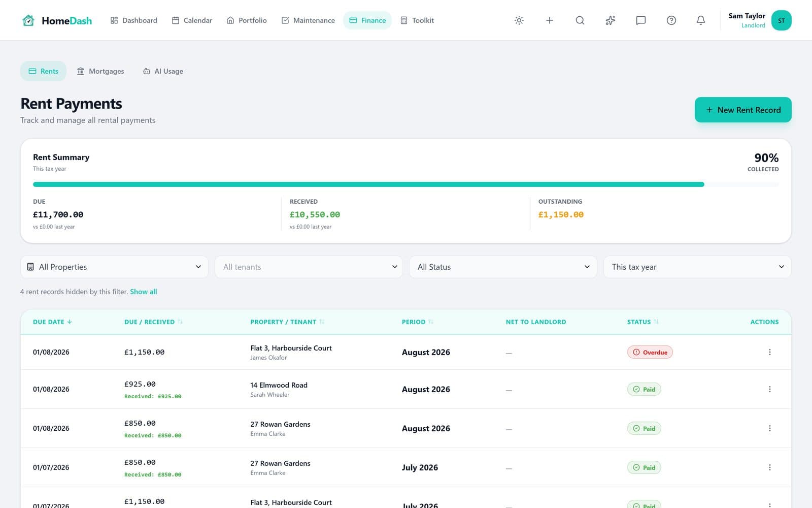The image size is (812, 508).
Task: Open the Dashboard nav item
Action: coord(134,20)
